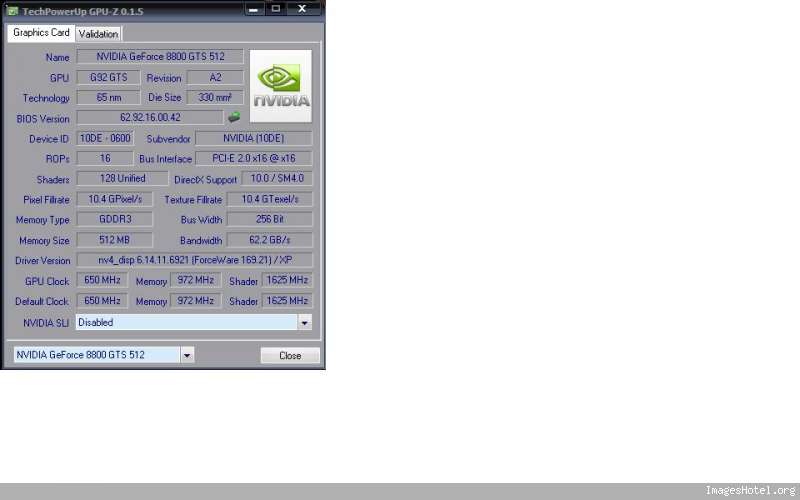
Task: Click the Name field showing GeForce 8800
Action: pyautogui.click(x=160, y=57)
